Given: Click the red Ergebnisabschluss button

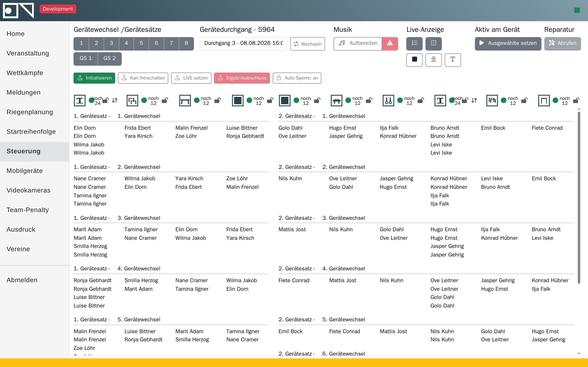Looking at the screenshot, I should (242, 78).
